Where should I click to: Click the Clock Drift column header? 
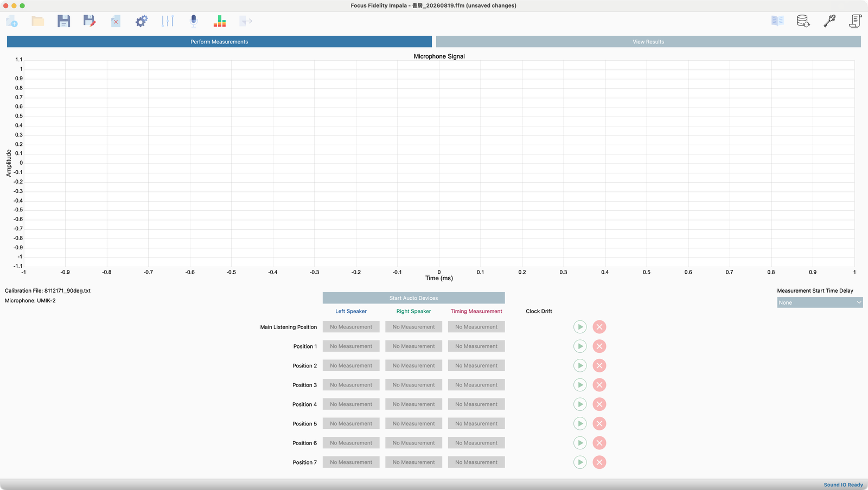point(539,311)
